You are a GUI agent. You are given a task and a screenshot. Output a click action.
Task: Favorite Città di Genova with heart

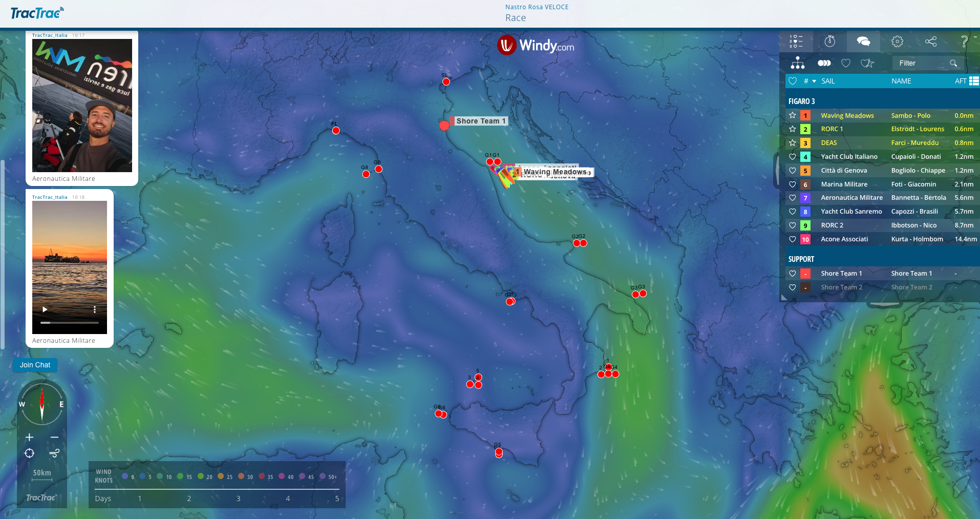point(793,171)
